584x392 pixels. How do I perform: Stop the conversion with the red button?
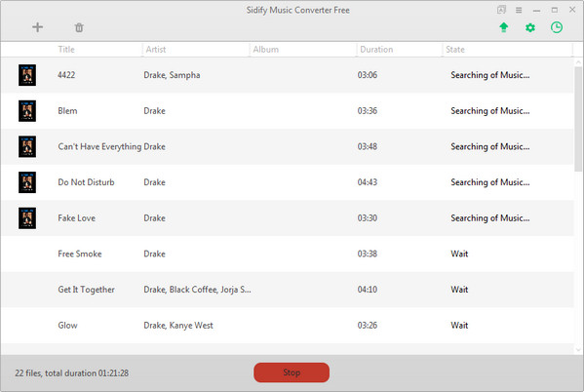[x=292, y=372]
